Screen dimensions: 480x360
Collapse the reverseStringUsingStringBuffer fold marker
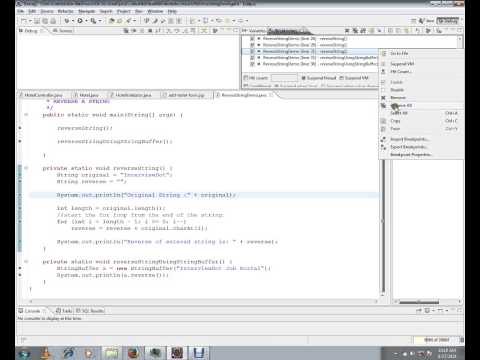click(26, 262)
